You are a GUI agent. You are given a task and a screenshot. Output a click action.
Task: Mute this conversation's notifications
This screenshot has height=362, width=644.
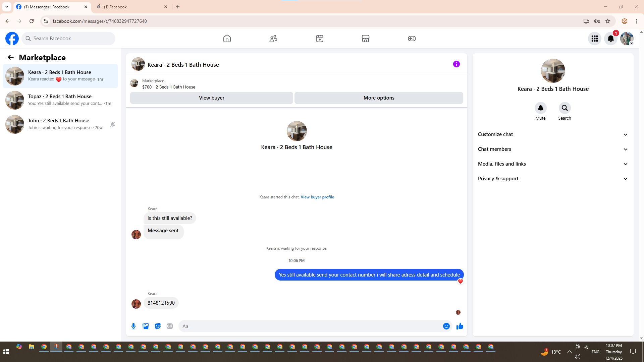[x=540, y=108]
